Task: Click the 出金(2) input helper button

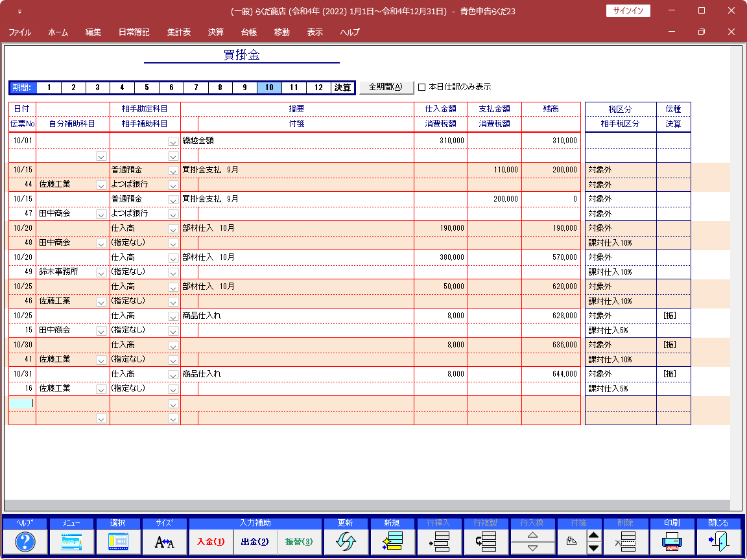Action: point(255,542)
